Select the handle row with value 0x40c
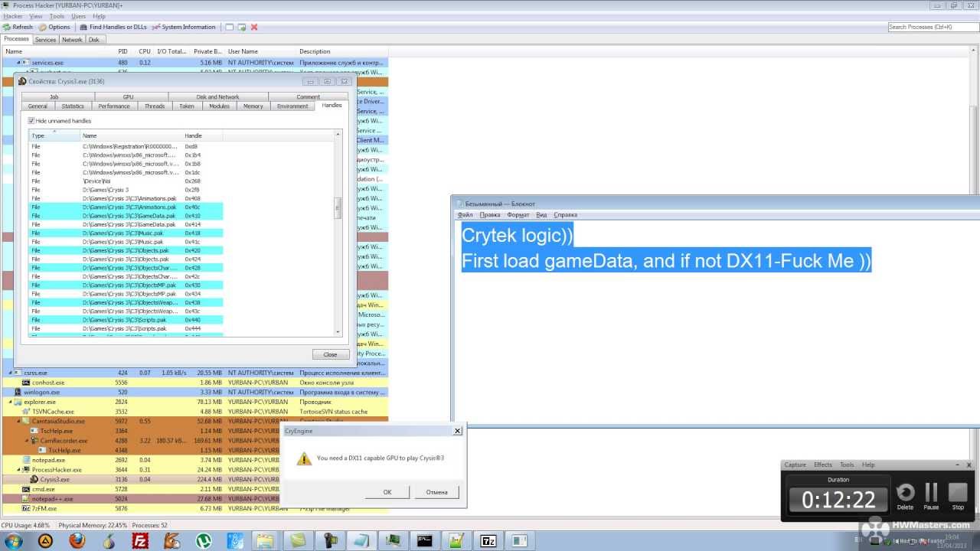Image resolution: width=980 pixels, height=551 pixels. (126, 207)
